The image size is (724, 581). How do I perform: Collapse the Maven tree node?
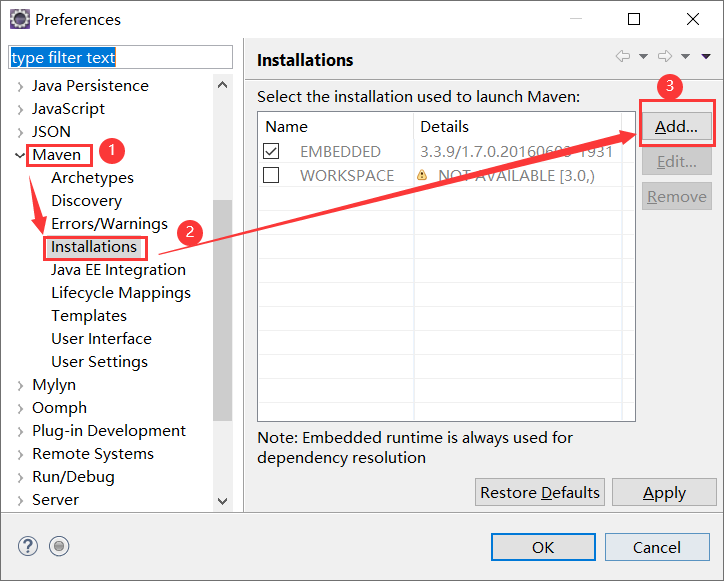point(20,155)
